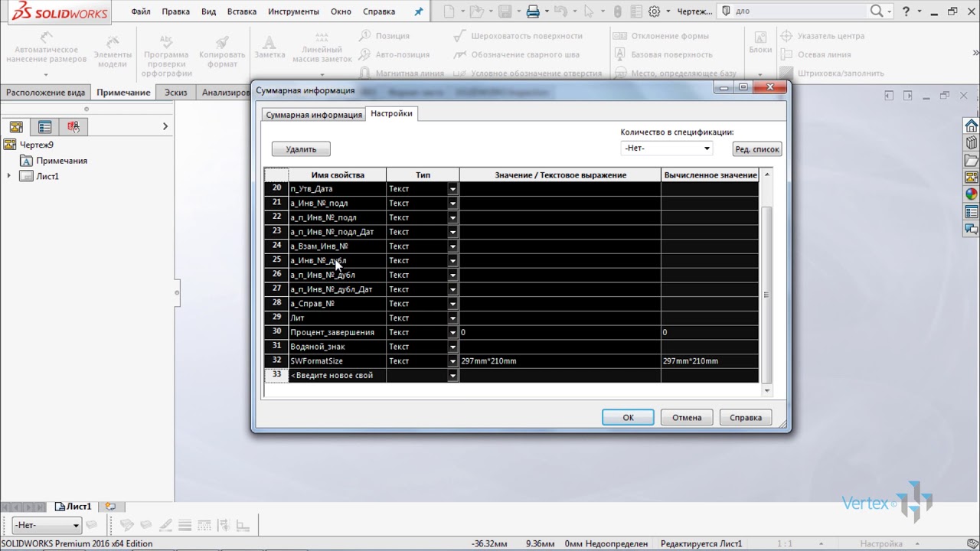Click the <Введите новое свой property name cell
980x551 pixels.
pyautogui.click(x=337, y=376)
